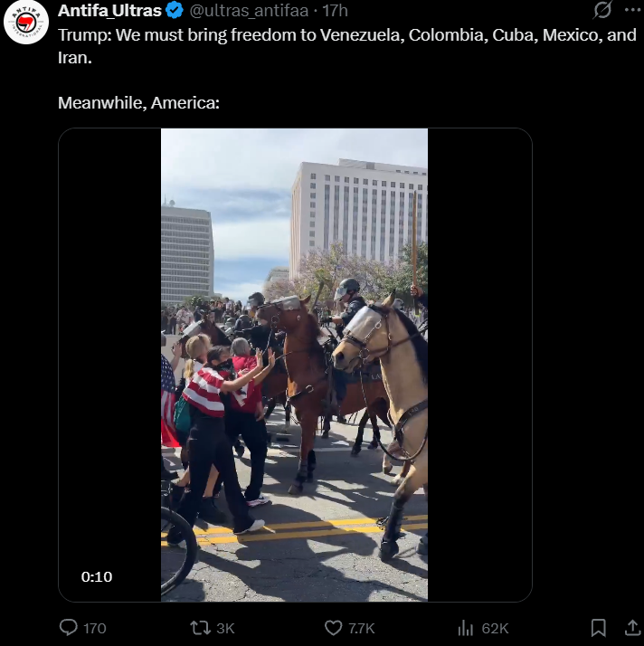Image resolution: width=644 pixels, height=646 pixels.
Task: Open the 17h timestamp permalink
Action: click(335, 11)
